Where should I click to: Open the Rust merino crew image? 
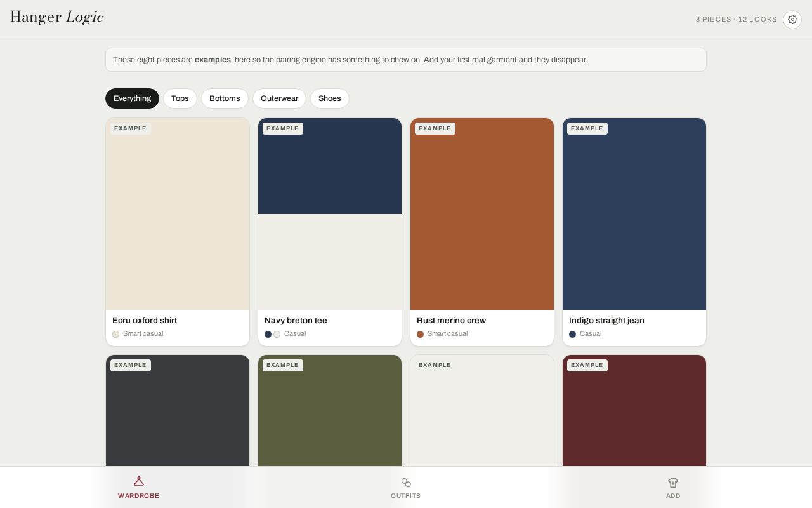[x=482, y=214]
